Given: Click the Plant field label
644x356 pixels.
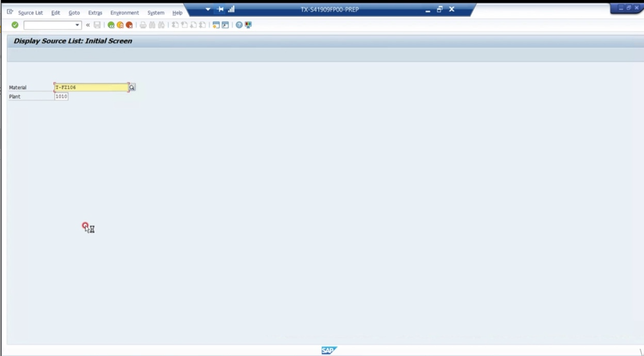Looking at the screenshot, I should (x=14, y=97).
